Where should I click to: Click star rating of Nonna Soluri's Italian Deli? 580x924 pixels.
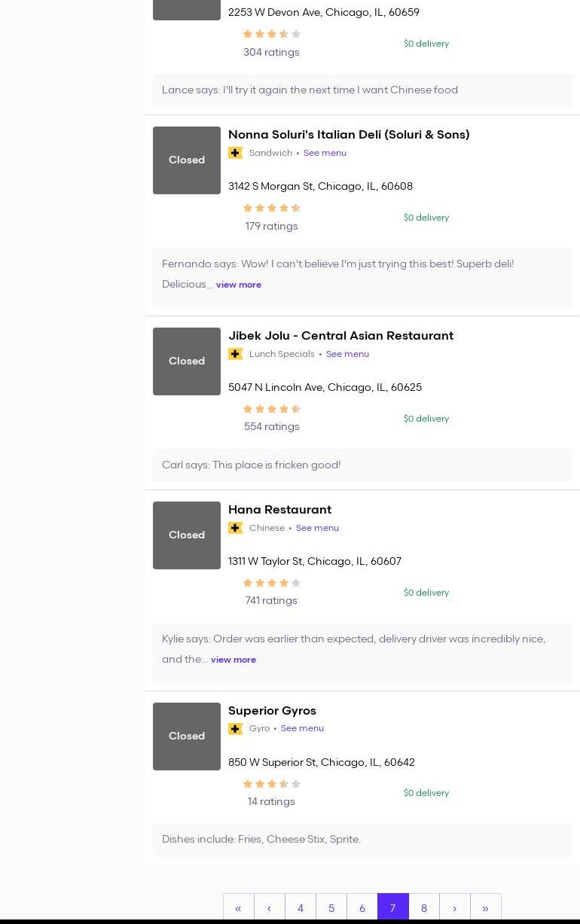[271, 208]
